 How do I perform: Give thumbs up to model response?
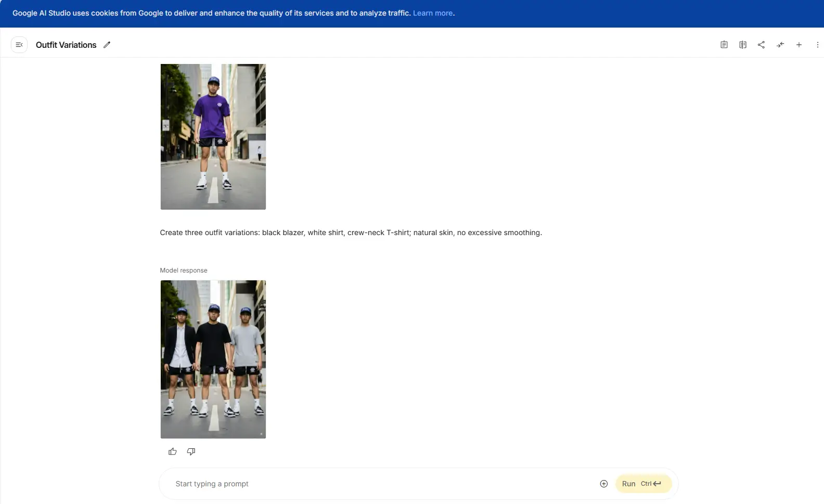tap(172, 451)
